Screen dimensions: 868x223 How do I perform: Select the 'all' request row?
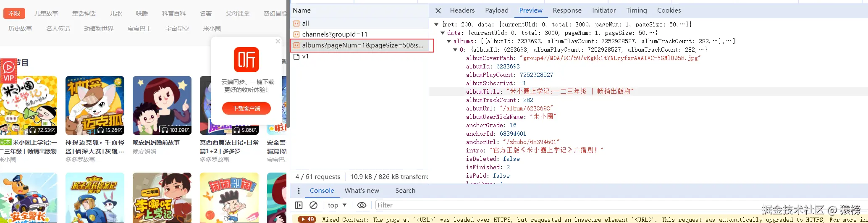pyautogui.click(x=359, y=24)
